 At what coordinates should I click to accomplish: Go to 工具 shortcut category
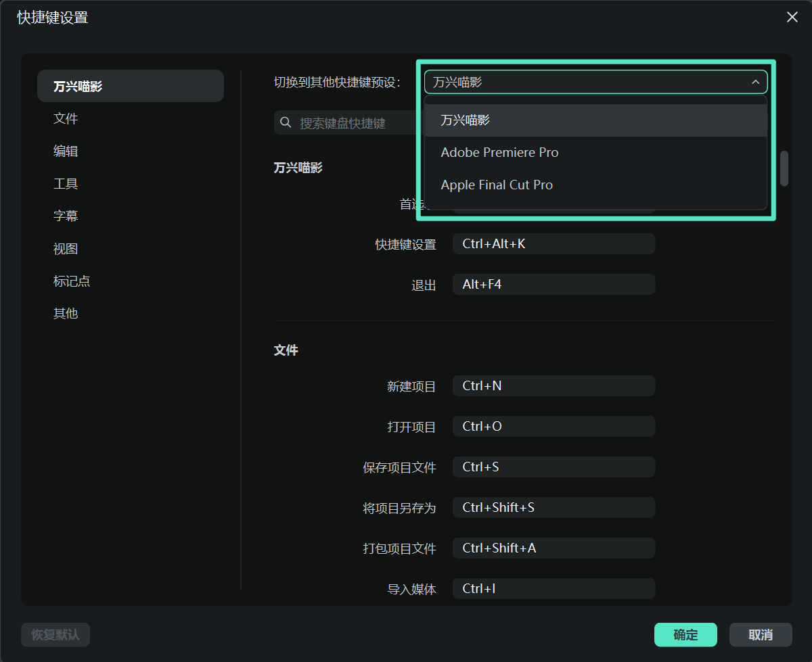[x=66, y=184]
